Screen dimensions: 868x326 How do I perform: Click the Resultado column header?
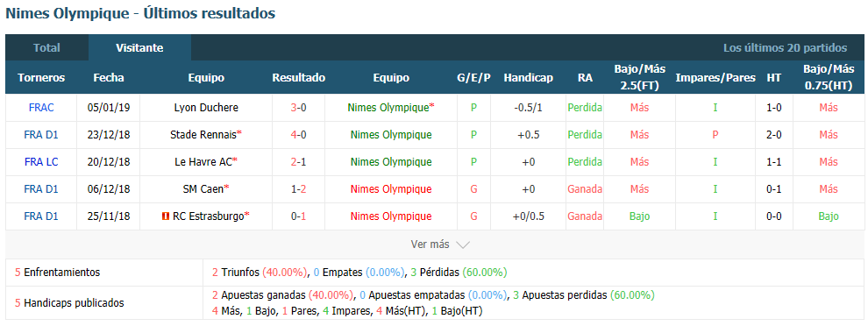tap(298, 77)
